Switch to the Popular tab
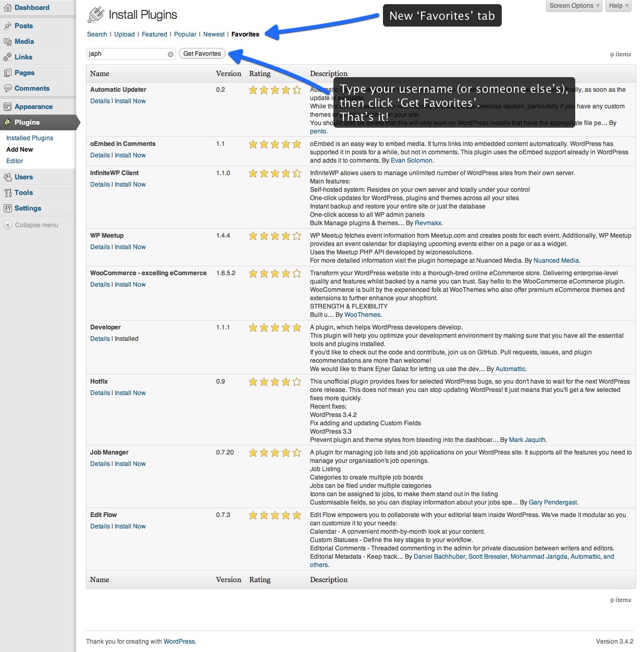 pos(185,34)
